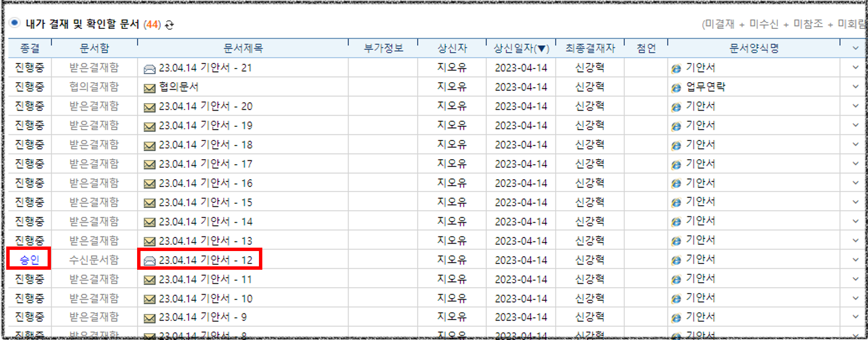
Task: Click the 종결 column header
Action: (29, 48)
